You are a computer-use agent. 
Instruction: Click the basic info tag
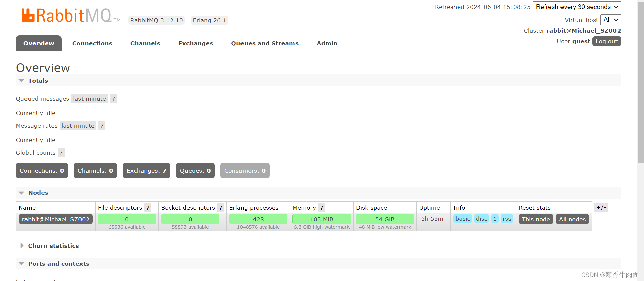pos(463,219)
